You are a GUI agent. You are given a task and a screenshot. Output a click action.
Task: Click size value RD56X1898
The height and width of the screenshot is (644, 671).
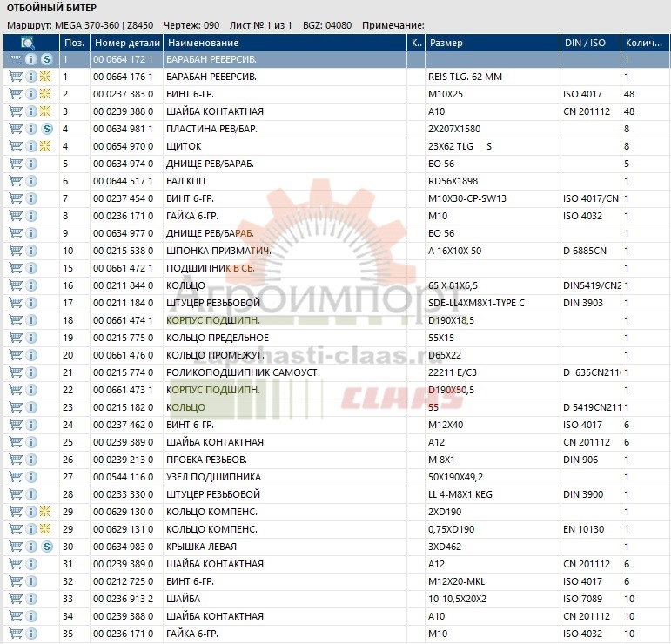click(453, 181)
